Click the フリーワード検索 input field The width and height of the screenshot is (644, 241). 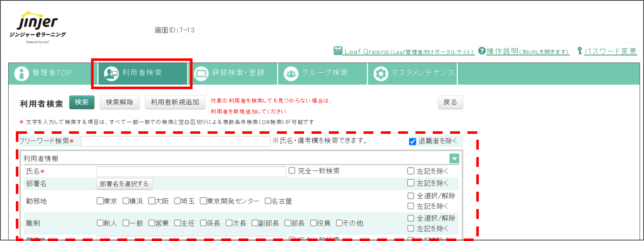point(175,141)
